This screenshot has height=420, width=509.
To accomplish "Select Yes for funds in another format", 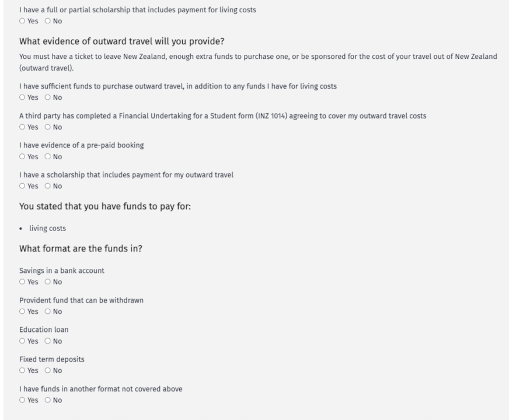I will [23, 400].
